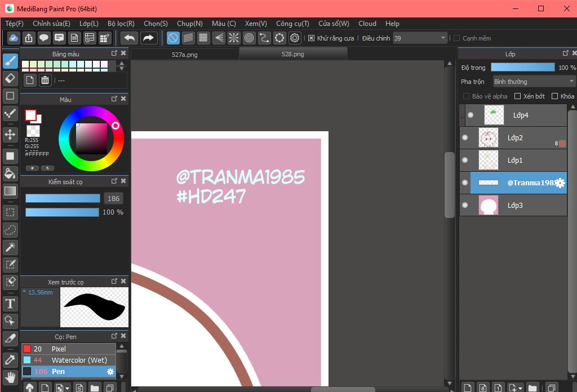Adjust Độ trong opacity slider

[523, 67]
